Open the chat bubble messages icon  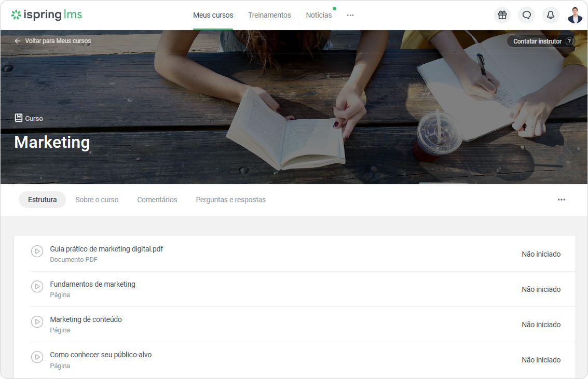pyautogui.click(x=526, y=15)
